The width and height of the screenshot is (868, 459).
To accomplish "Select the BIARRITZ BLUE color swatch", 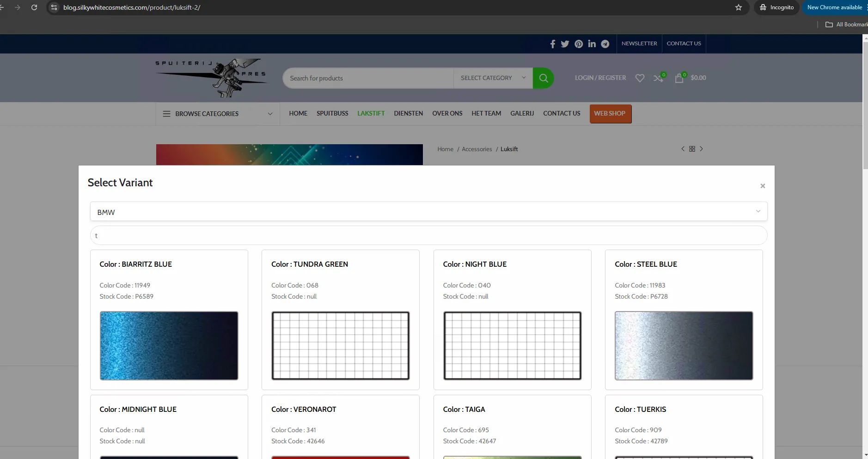I will pyautogui.click(x=169, y=346).
